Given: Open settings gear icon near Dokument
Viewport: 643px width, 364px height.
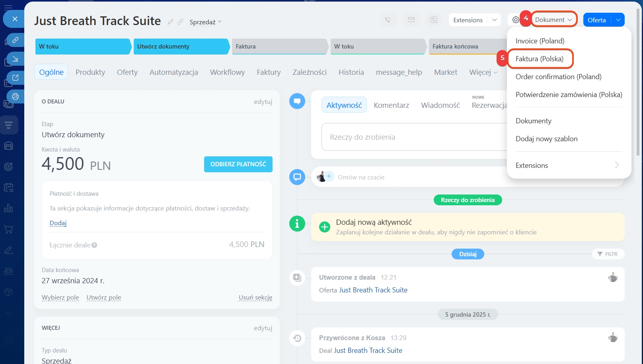Looking at the screenshot, I should click(x=515, y=20).
